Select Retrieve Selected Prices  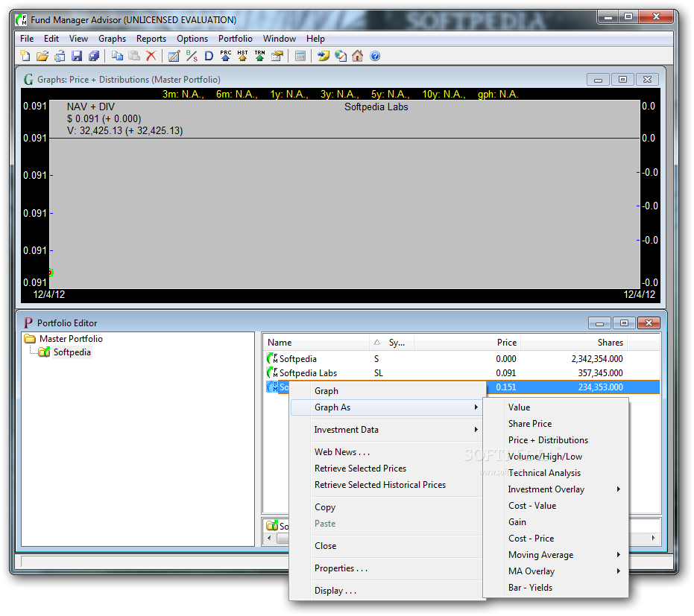click(388, 469)
